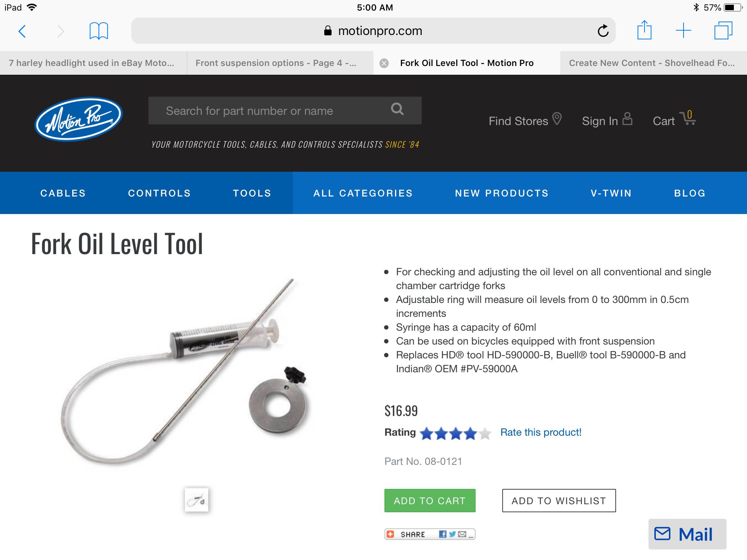The image size is (747, 560).
Task: Open the TOOLS navigation menu
Action: (x=252, y=193)
